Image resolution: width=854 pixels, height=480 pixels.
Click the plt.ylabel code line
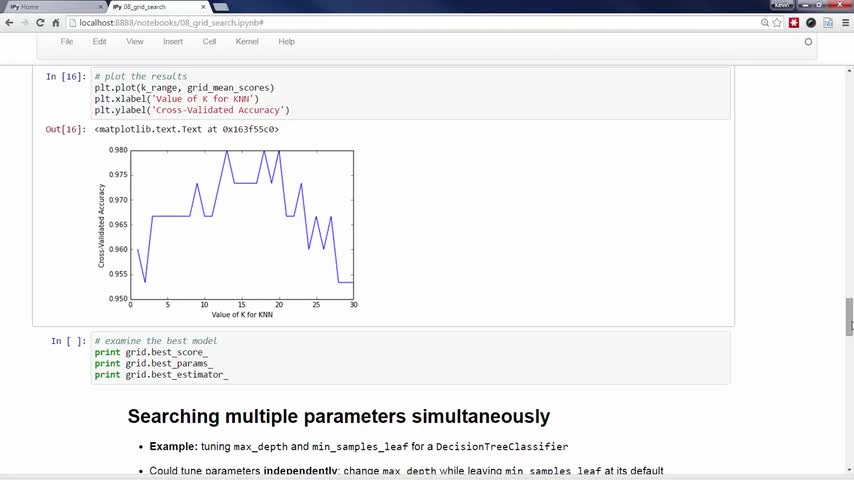pyautogui.click(x=192, y=110)
